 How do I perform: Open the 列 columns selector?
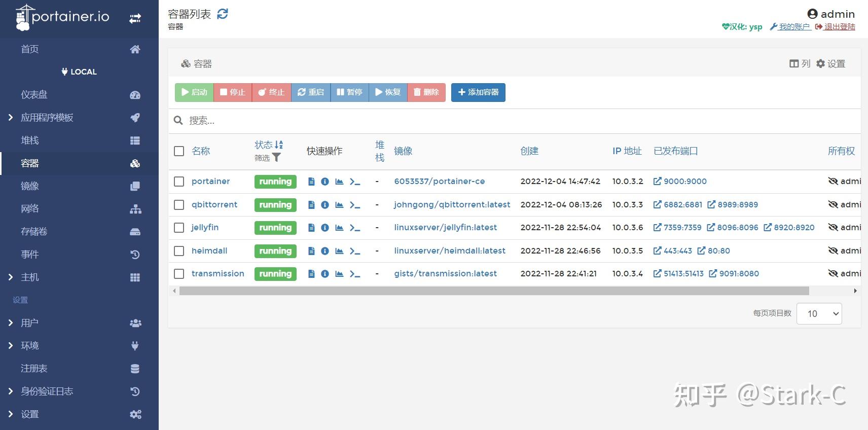[x=800, y=64]
